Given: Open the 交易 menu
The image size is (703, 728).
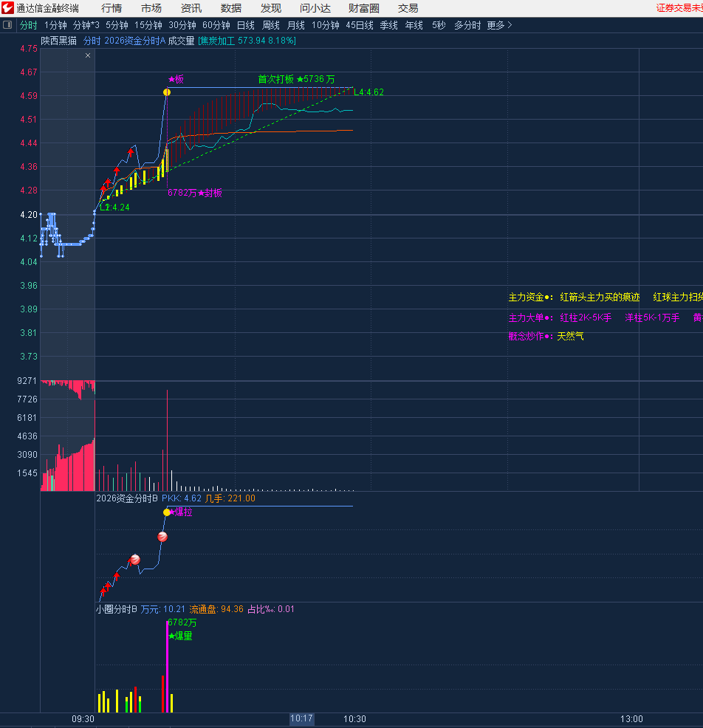Looking at the screenshot, I should pyautogui.click(x=408, y=8).
